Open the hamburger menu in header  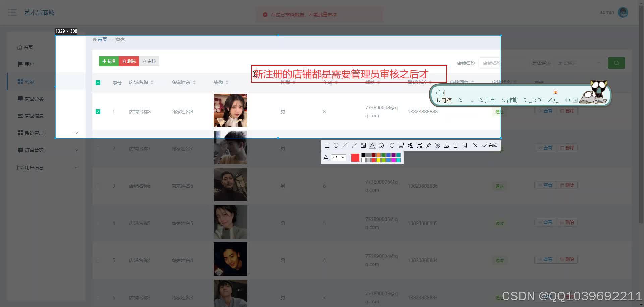(12, 12)
